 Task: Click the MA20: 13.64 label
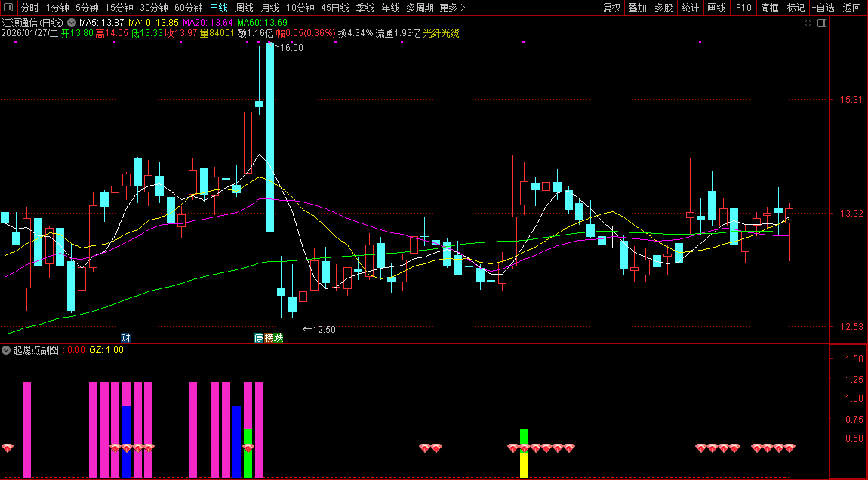point(208,23)
